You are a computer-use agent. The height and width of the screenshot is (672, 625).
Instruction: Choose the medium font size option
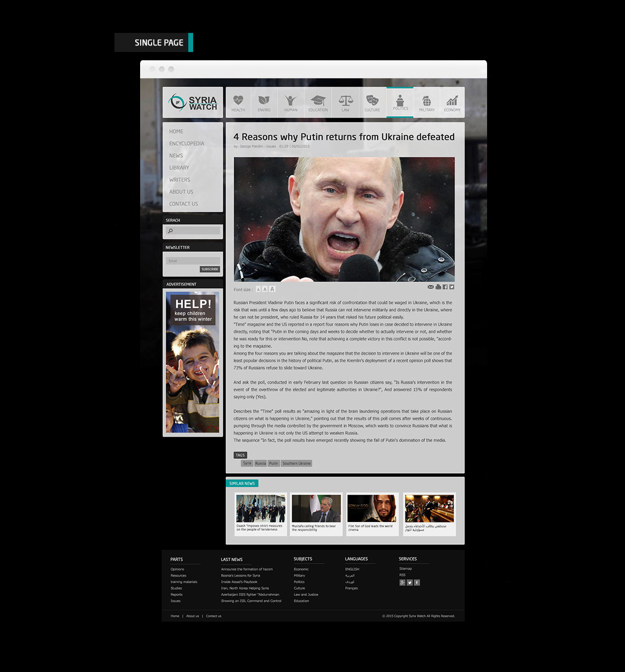tap(265, 289)
